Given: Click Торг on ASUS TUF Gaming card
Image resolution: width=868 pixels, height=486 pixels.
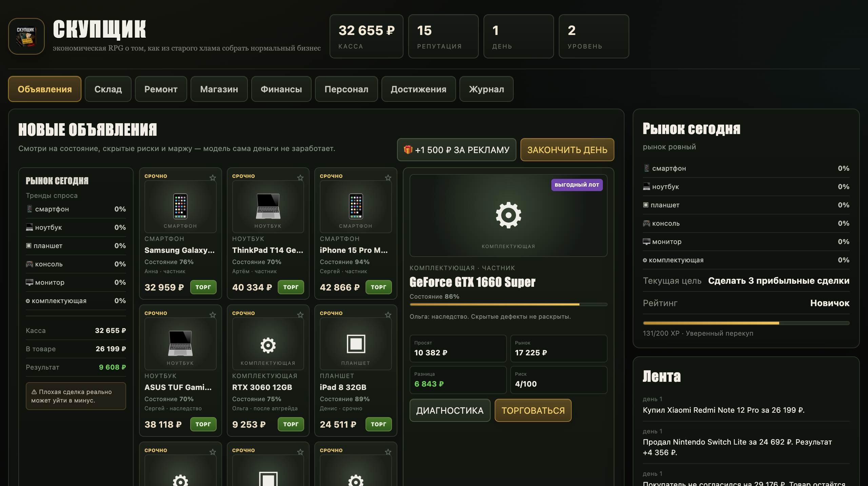Looking at the screenshot, I should point(203,424).
